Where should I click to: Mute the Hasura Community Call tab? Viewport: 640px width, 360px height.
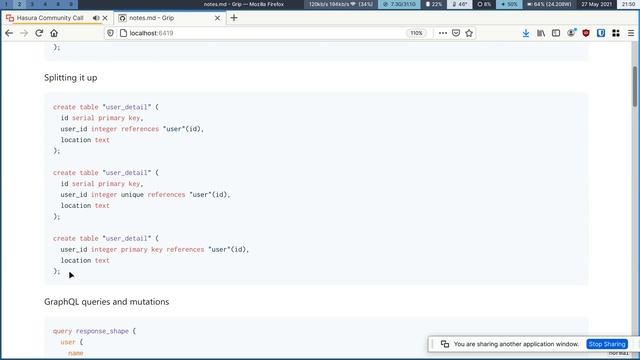[96, 18]
